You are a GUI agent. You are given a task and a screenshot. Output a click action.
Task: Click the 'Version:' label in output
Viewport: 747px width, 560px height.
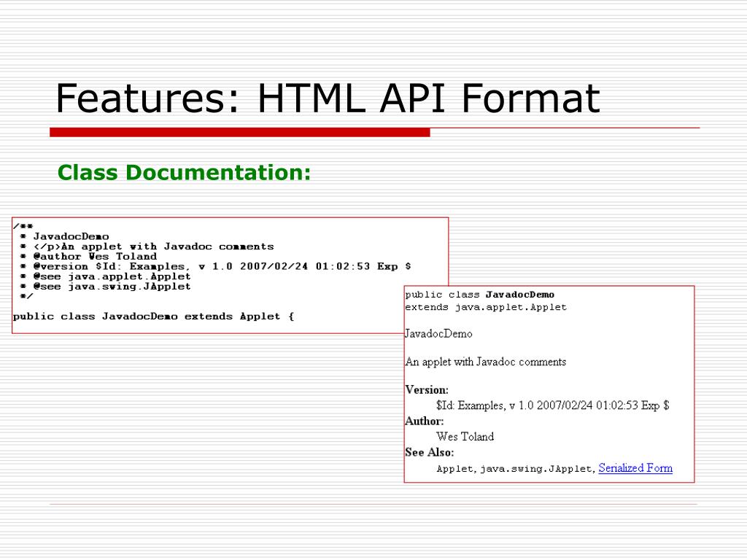[x=427, y=389]
